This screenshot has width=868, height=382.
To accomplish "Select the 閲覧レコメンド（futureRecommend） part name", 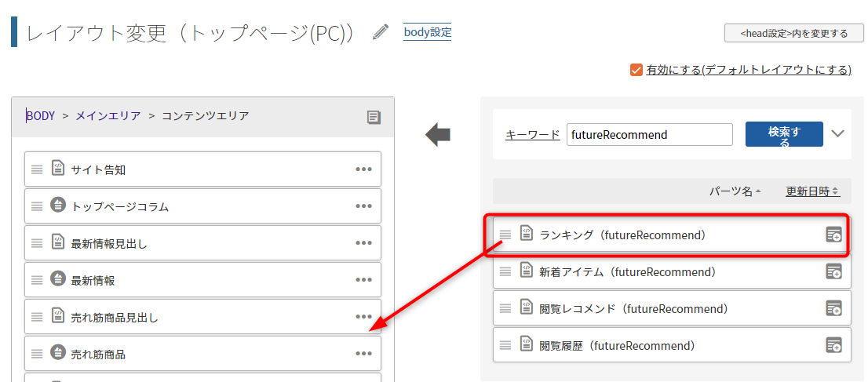I will tap(636, 308).
